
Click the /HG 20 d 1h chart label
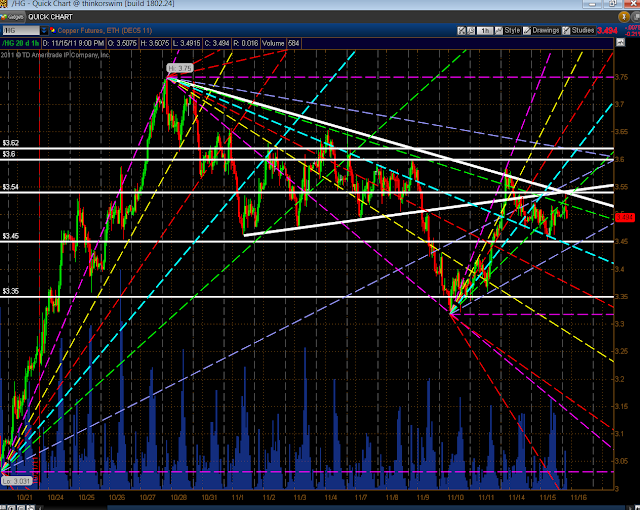tap(20, 43)
